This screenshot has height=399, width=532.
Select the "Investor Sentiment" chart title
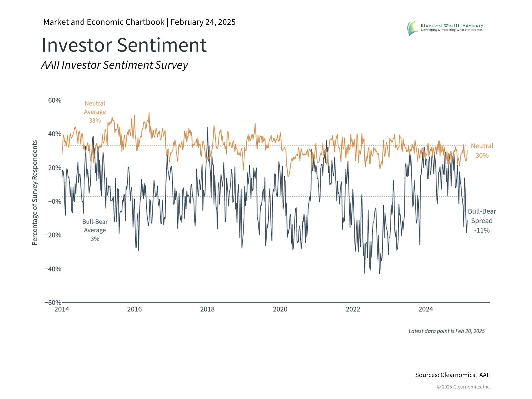tap(124, 45)
